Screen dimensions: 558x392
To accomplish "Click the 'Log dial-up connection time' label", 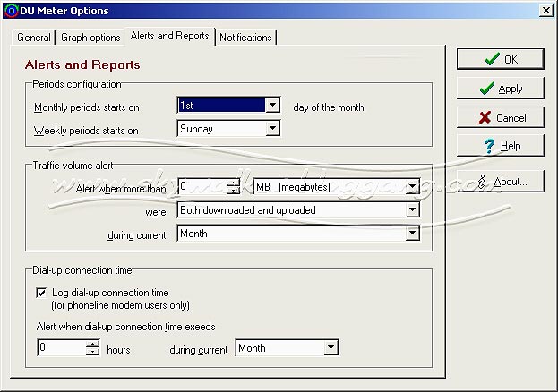I will [x=110, y=293].
